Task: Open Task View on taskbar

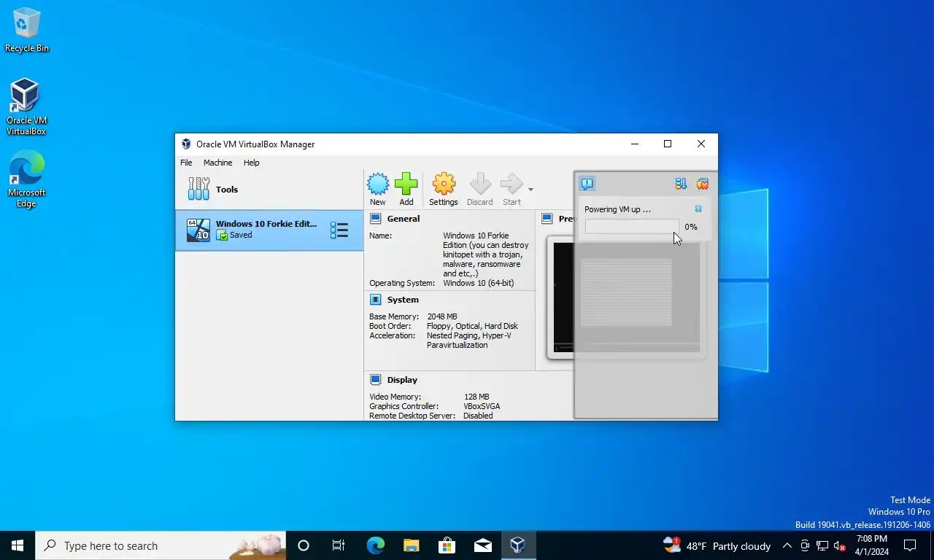Action: tap(339, 545)
